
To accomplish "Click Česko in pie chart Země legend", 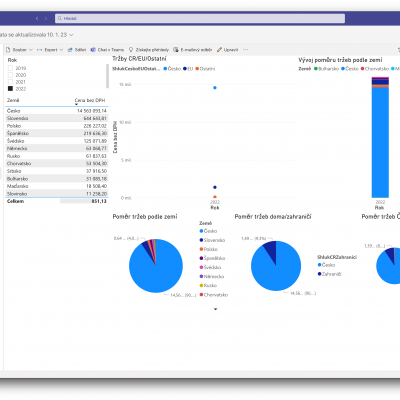I will (208, 231).
